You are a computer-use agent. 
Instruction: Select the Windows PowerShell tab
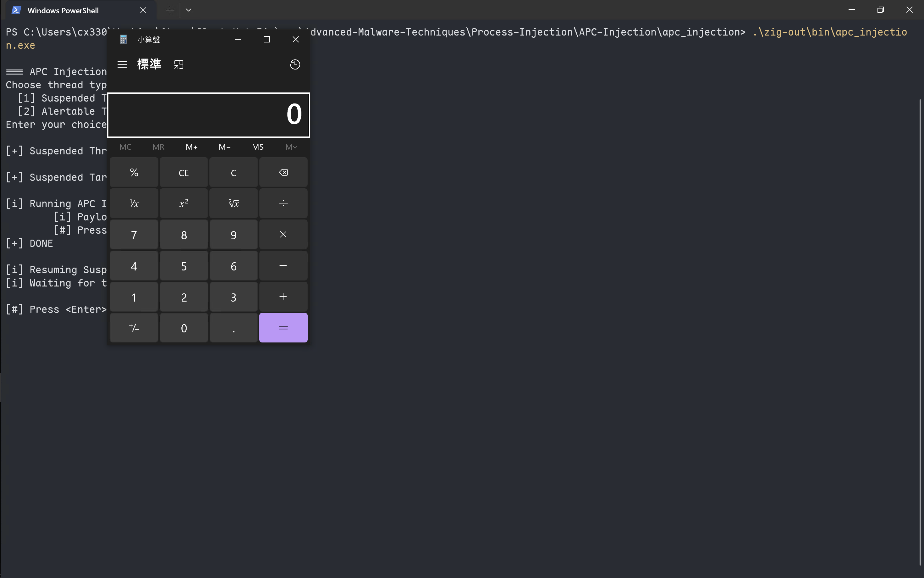(x=63, y=10)
